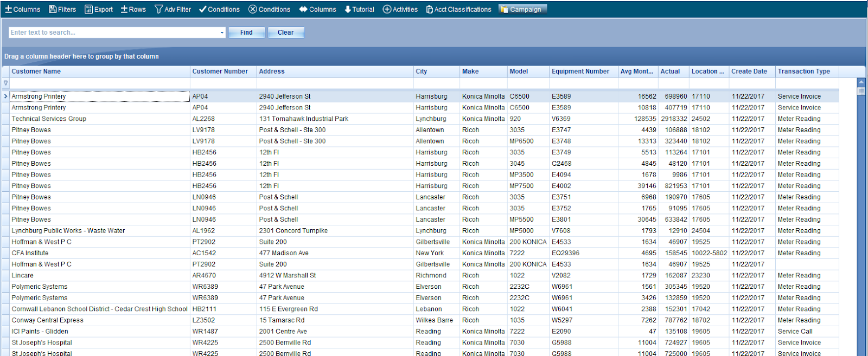Open the Filters toolbar item
This screenshot has height=356, width=868.
tap(62, 9)
